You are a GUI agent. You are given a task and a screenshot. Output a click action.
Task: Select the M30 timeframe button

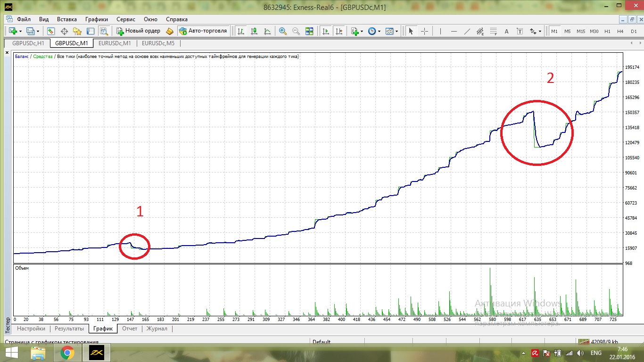pos(594,31)
